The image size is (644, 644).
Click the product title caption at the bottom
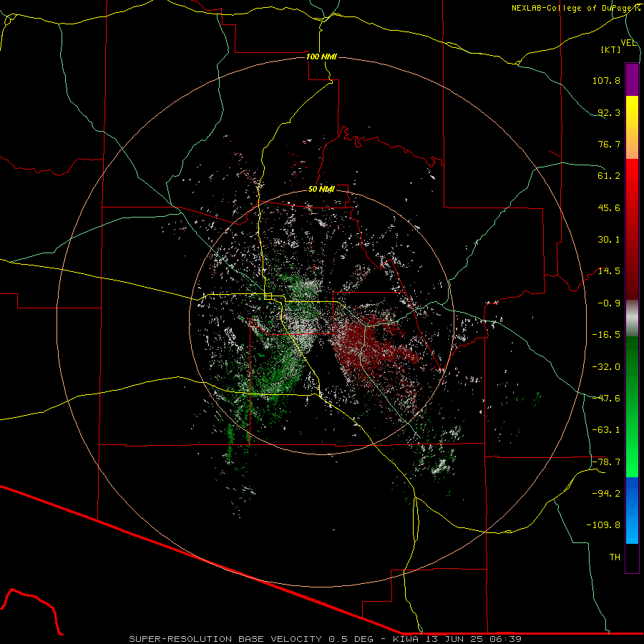[x=326, y=639]
